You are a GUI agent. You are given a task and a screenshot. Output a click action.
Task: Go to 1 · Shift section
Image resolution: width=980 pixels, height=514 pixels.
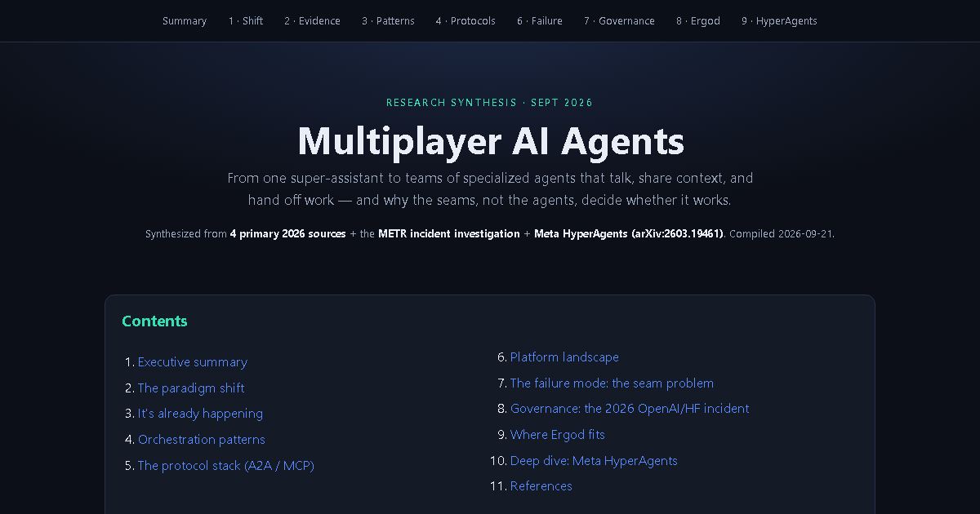click(x=246, y=21)
